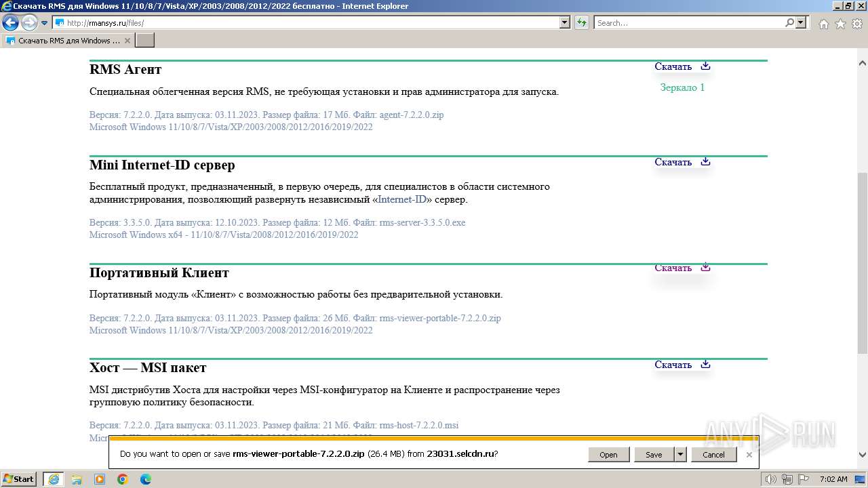Launch Microsoft Edge from the taskbar
The height and width of the screenshot is (488, 868).
(146, 479)
